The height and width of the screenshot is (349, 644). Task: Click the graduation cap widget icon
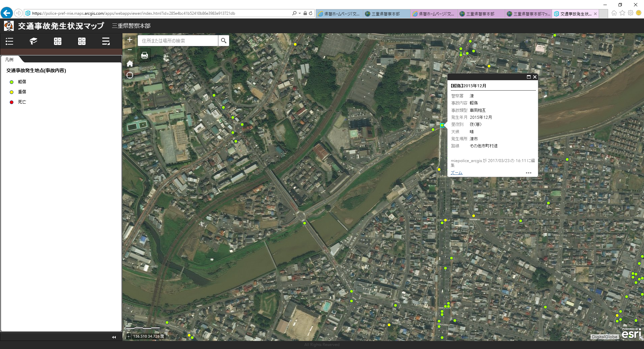click(x=34, y=41)
